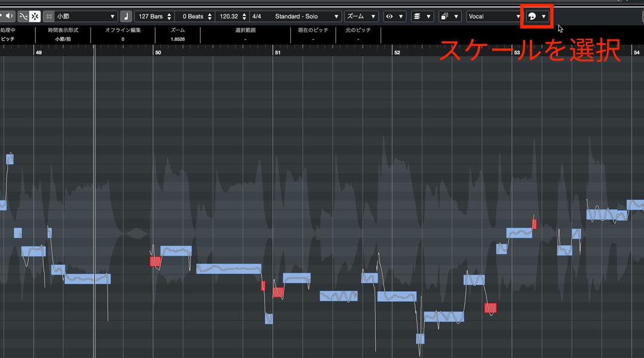Click bar 49 on the ruler

pyautogui.click(x=39, y=53)
